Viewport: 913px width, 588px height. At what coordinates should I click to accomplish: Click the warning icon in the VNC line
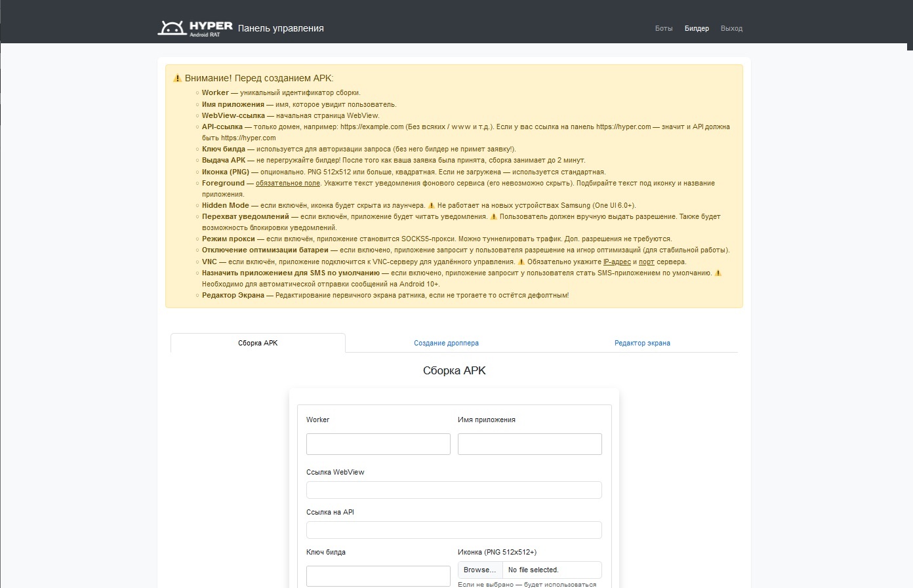coord(521,262)
